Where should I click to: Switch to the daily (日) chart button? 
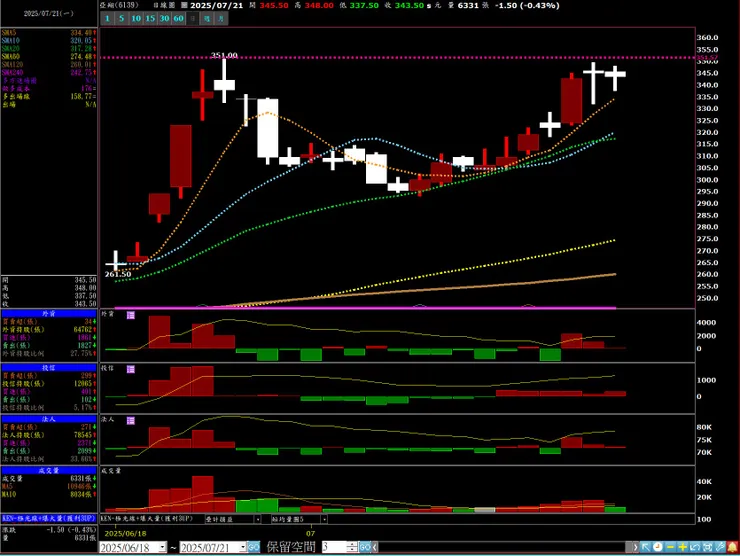[x=193, y=18]
